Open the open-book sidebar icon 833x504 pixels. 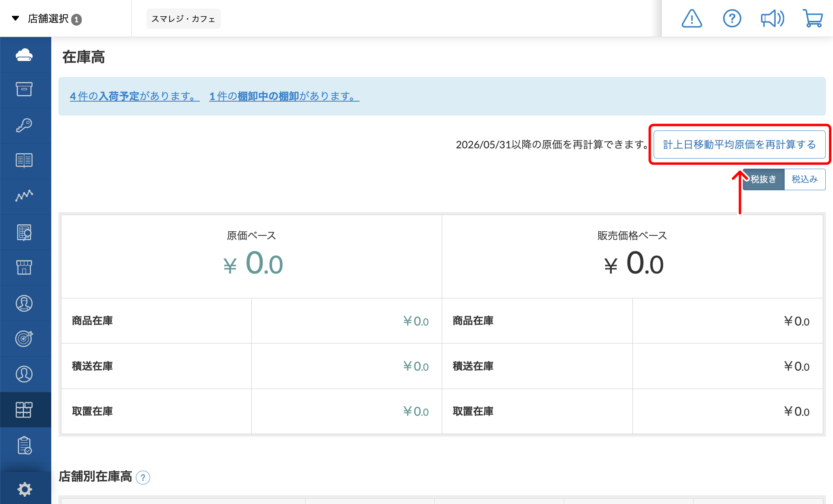coord(24,161)
